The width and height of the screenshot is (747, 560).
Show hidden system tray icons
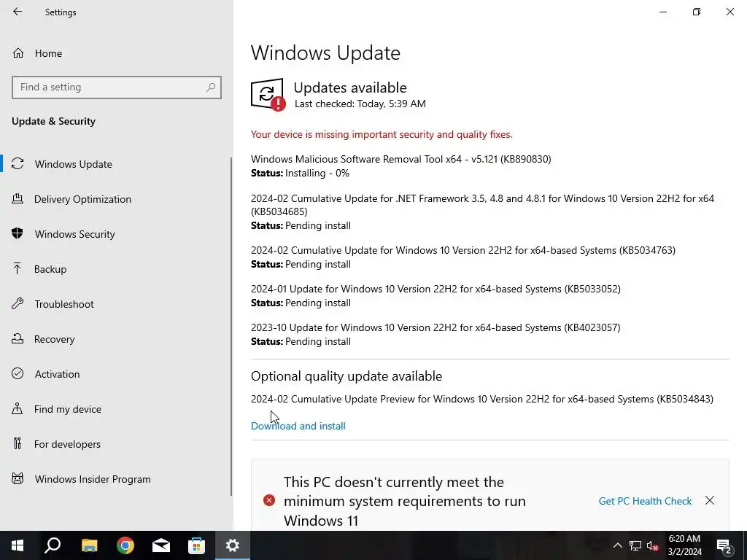pyautogui.click(x=617, y=545)
